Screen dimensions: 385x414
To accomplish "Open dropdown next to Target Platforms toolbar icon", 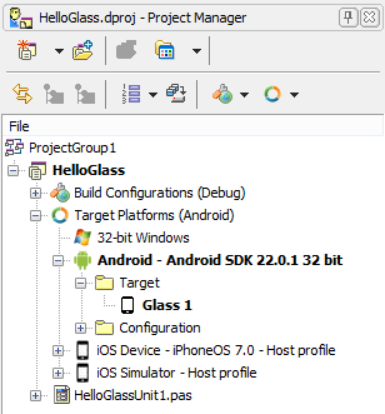I will click(x=294, y=95).
